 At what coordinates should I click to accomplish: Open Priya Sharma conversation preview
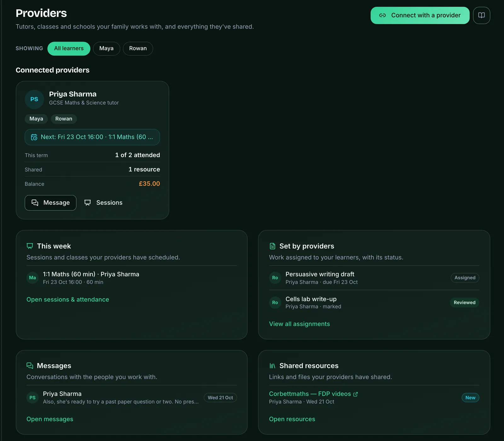(x=132, y=398)
